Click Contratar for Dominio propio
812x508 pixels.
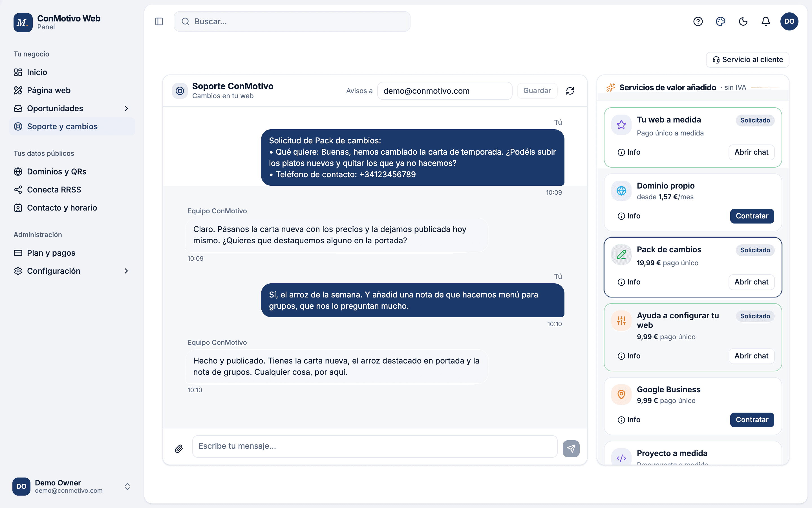point(752,216)
